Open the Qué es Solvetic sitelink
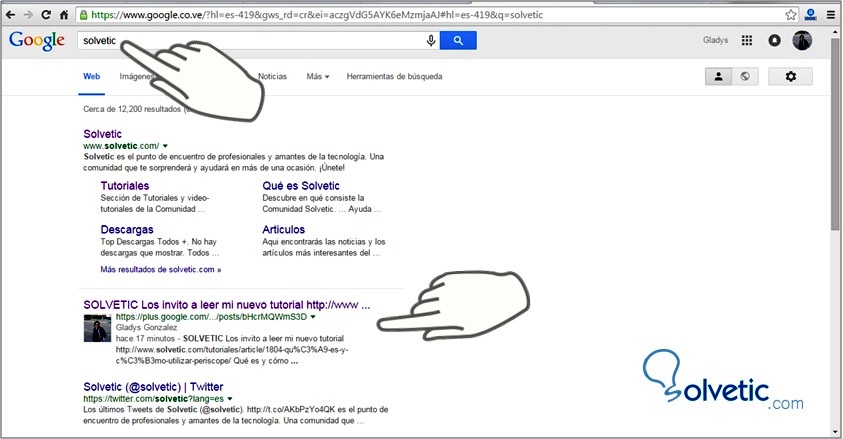The image size is (843, 439). pyautogui.click(x=301, y=186)
